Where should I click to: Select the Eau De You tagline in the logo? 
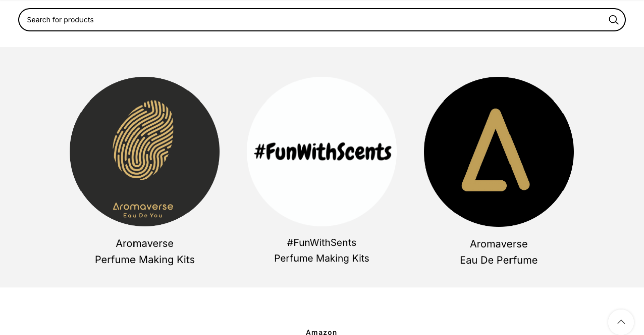click(143, 216)
